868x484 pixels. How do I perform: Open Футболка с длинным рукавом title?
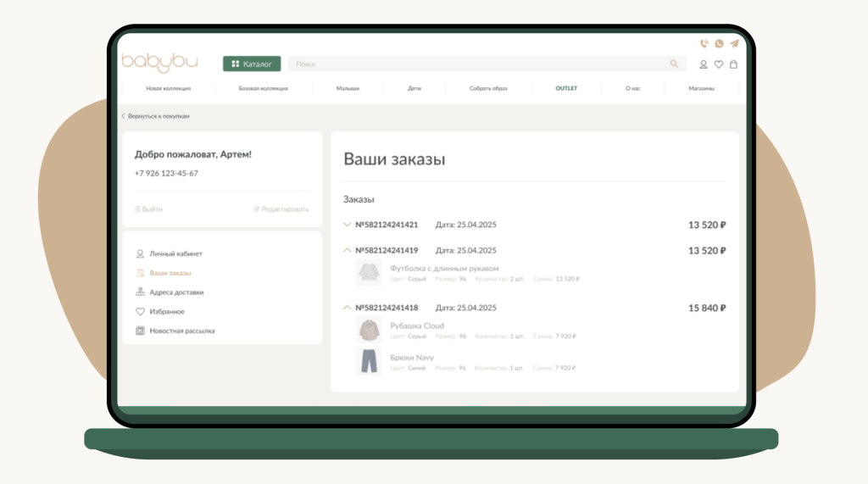coord(444,268)
